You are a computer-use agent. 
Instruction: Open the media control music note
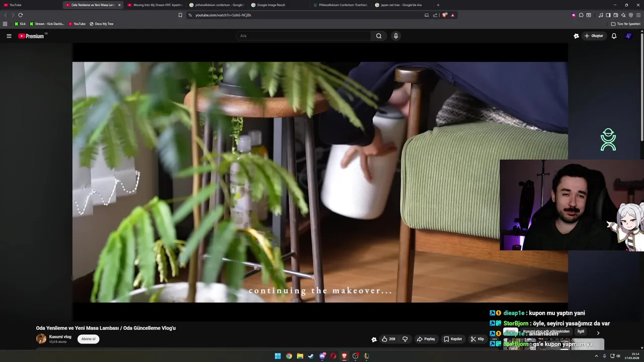point(601,15)
